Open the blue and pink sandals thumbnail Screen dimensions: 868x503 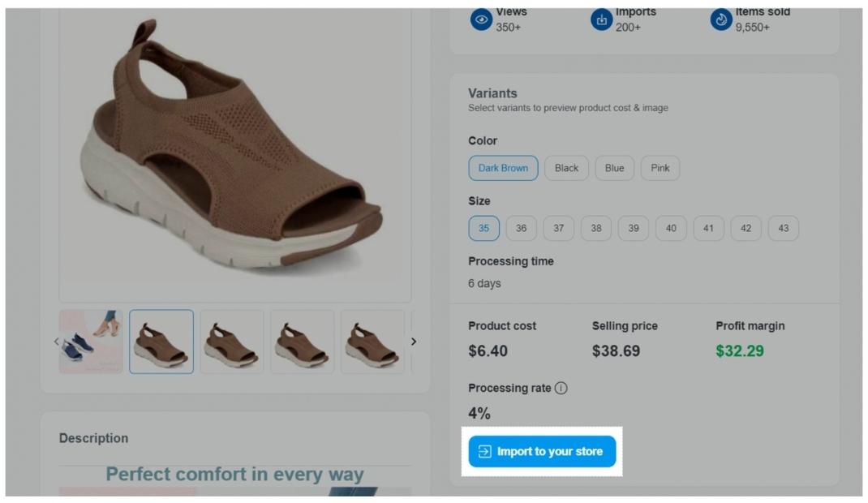(91, 342)
